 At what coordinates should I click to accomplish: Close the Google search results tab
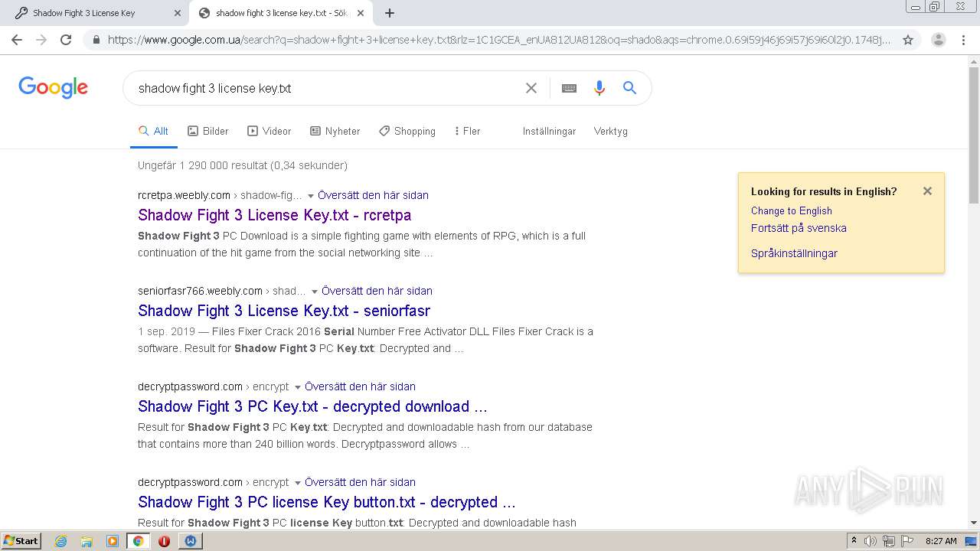coord(360,13)
